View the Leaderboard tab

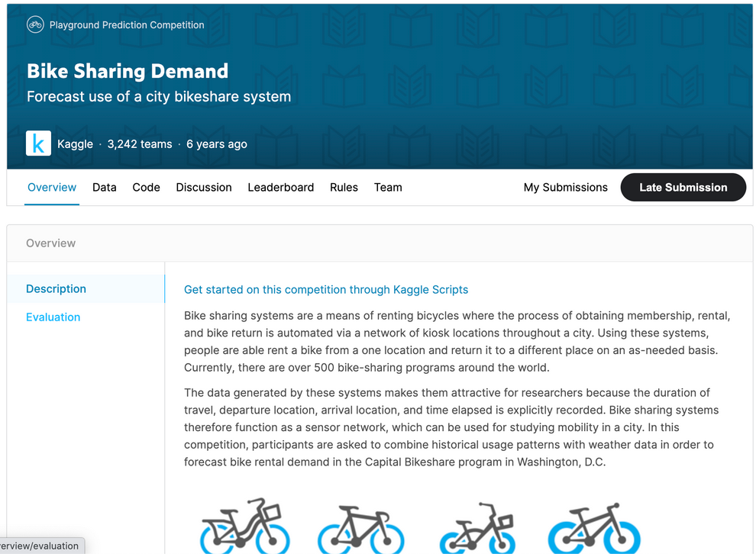(x=280, y=187)
